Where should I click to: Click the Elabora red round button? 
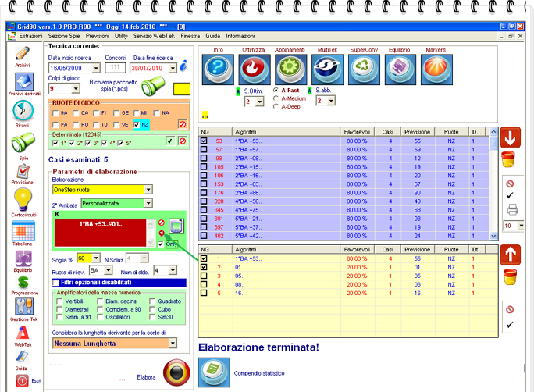[176, 372]
